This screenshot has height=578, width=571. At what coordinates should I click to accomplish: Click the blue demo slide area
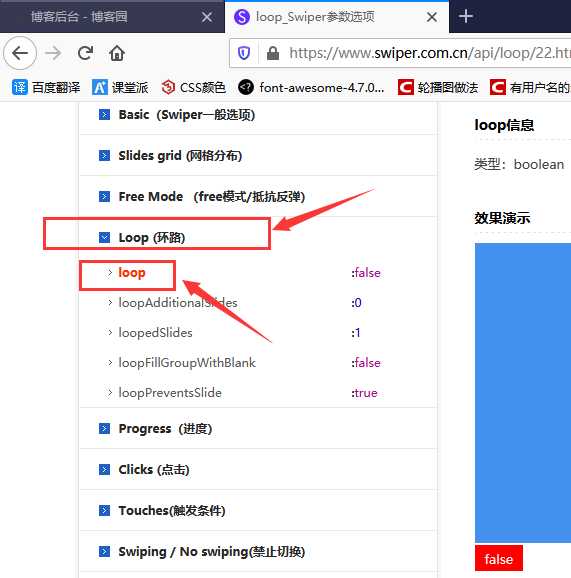tap(523, 393)
